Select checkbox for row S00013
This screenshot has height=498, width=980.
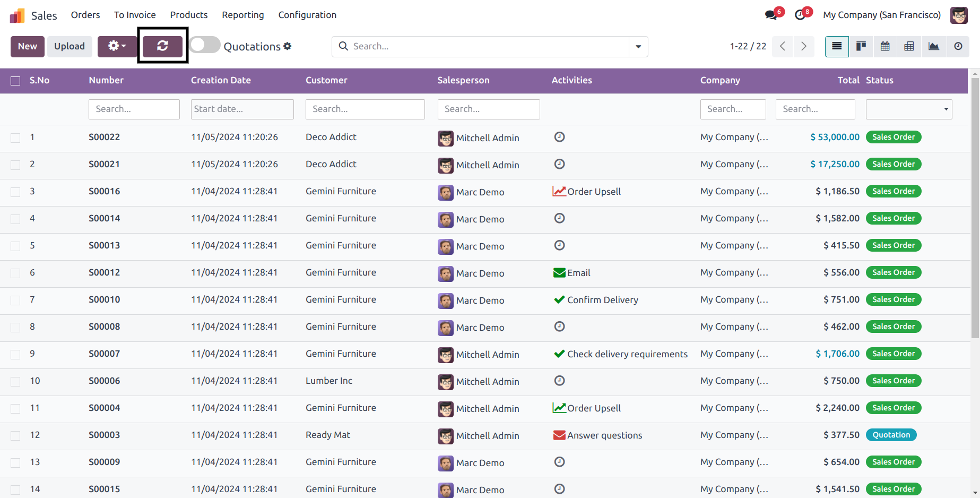(x=15, y=246)
